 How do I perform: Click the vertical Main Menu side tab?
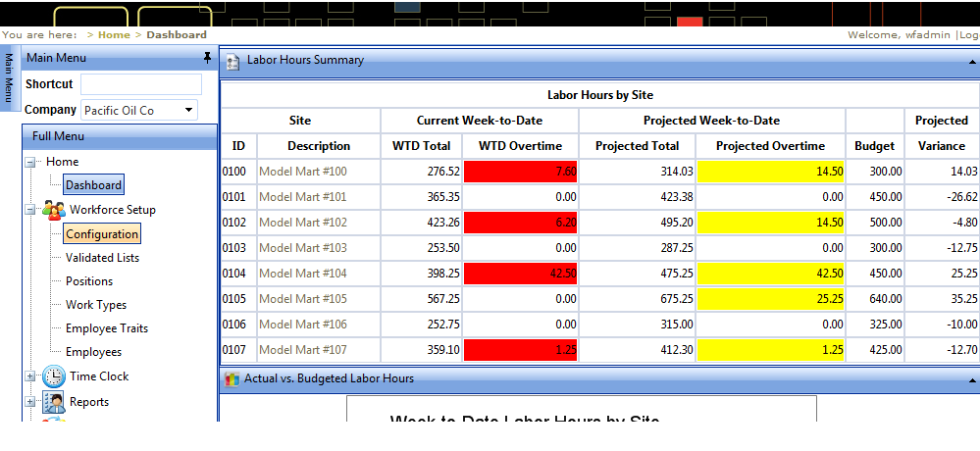click(9, 78)
